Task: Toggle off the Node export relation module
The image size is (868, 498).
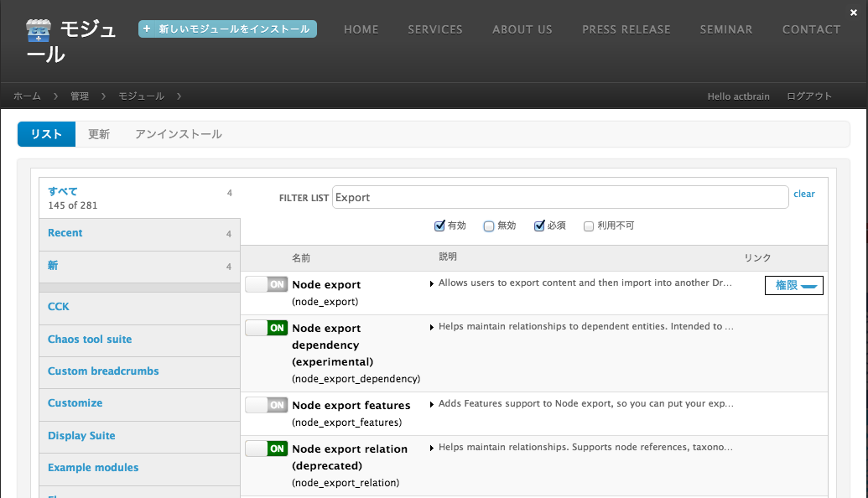Action: 265,448
